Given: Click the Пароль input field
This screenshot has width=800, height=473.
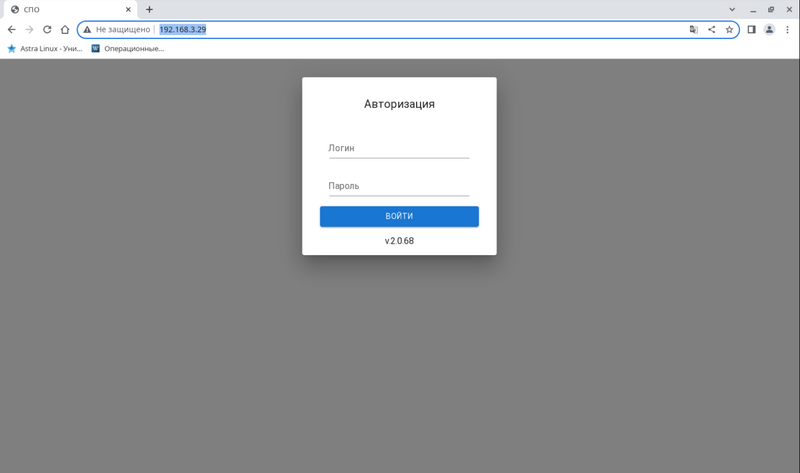Looking at the screenshot, I should (399, 186).
